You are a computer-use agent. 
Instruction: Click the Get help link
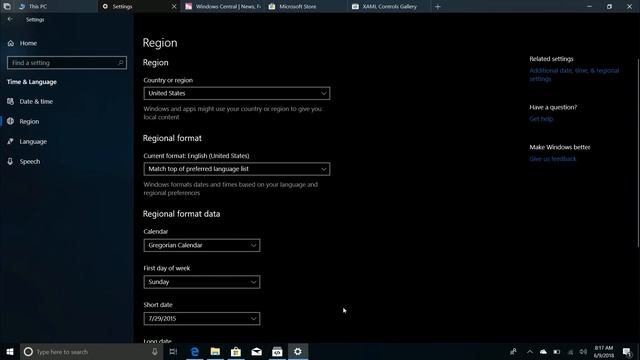tap(541, 119)
